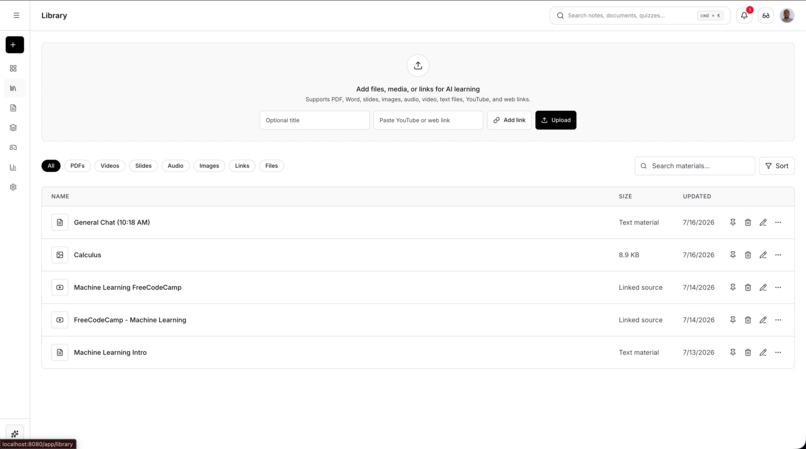Delete Machine Learning FreeCodeCamp row
Screen dimensions: 806x449
(748, 287)
